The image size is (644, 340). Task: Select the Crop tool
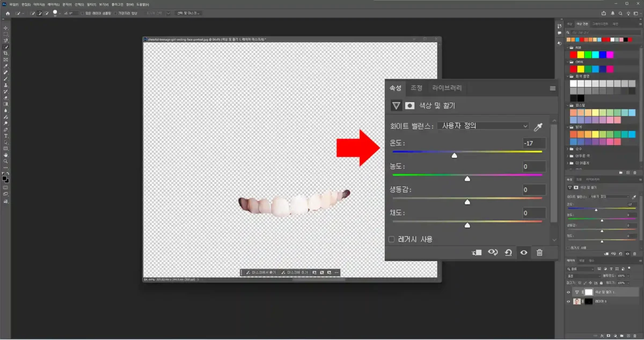pyautogui.click(x=6, y=52)
